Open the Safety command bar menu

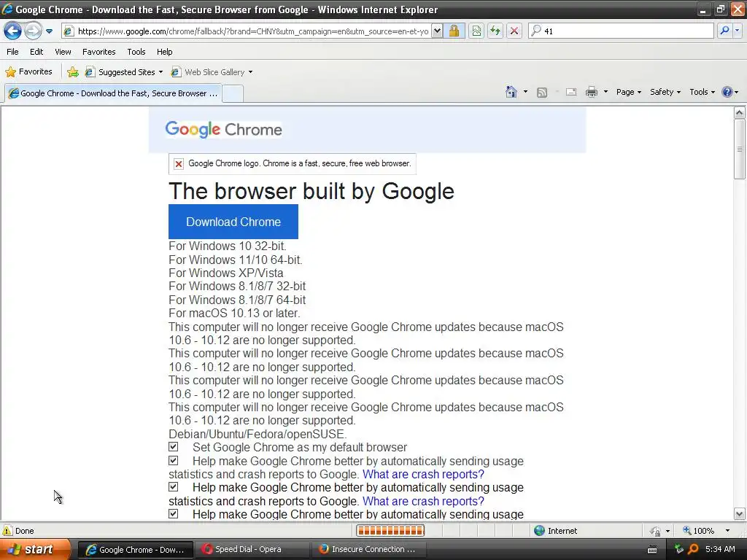tap(665, 92)
